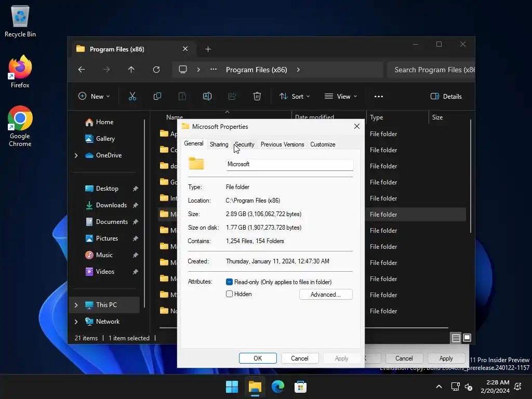Go up one folder level
Screen dimensions: 532x399
[x=131, y=70]
